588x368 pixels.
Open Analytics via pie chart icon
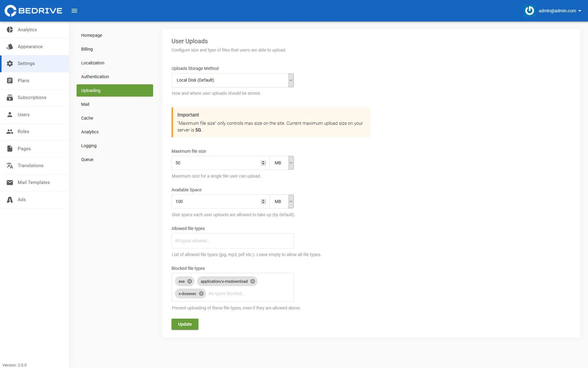coord(10,30)
